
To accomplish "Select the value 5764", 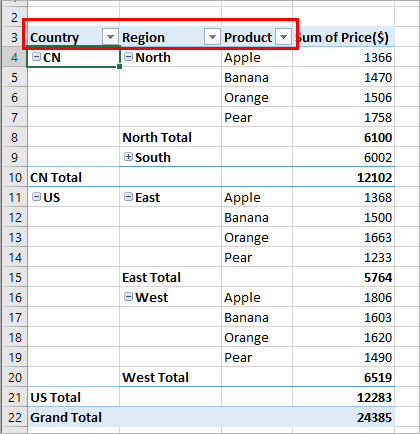I will click(x=343, y=277).
